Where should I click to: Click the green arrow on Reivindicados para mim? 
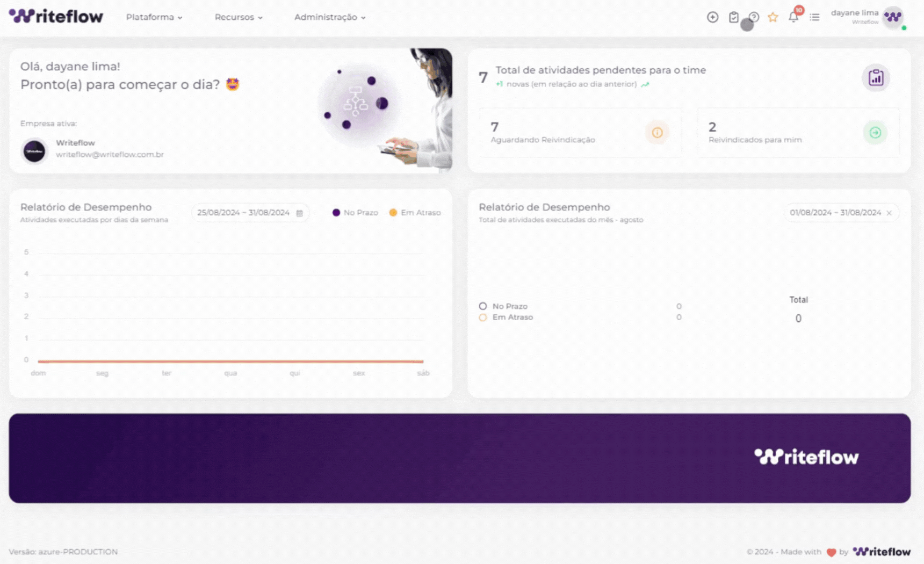point(875,133)
